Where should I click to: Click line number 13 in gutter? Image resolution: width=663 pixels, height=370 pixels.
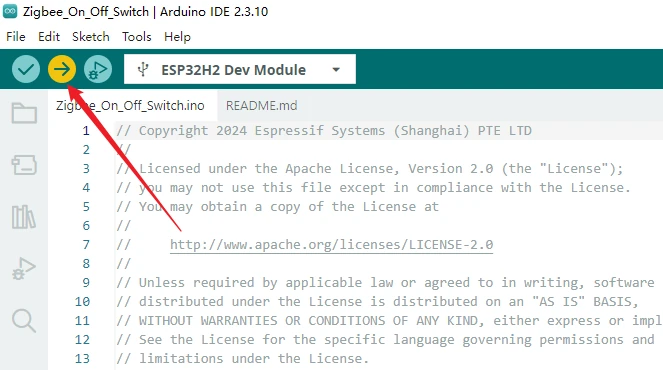point(82,359)
